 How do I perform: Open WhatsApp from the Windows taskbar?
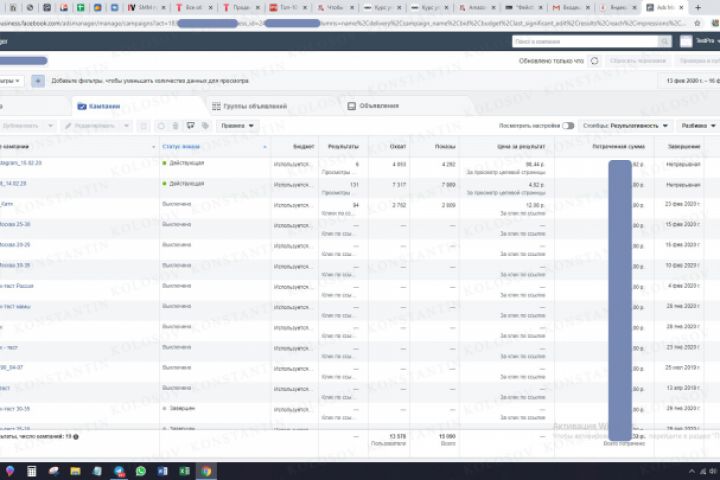pos(141,471)
